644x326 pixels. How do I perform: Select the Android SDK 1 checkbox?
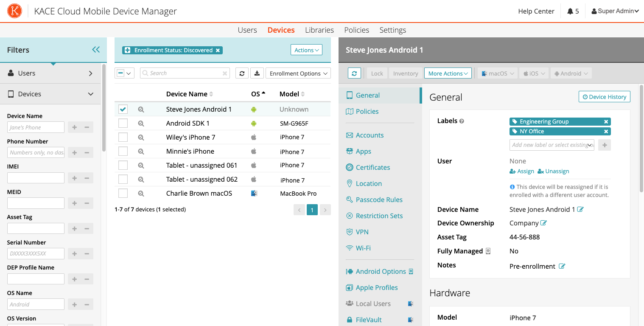[123, 124]
